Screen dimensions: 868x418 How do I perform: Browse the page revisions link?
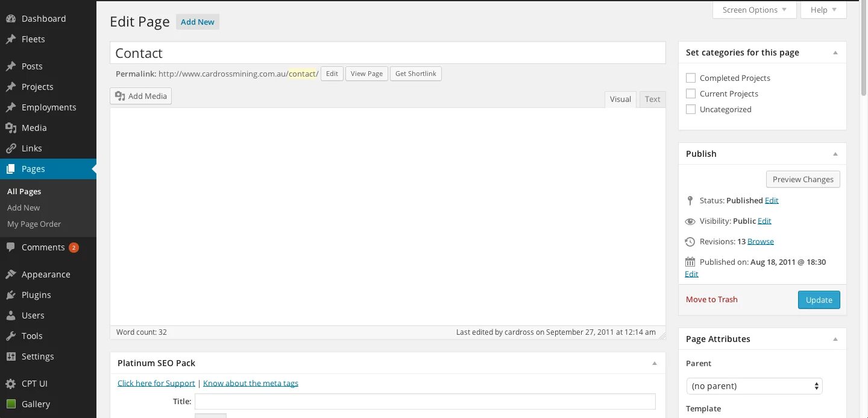761,241
